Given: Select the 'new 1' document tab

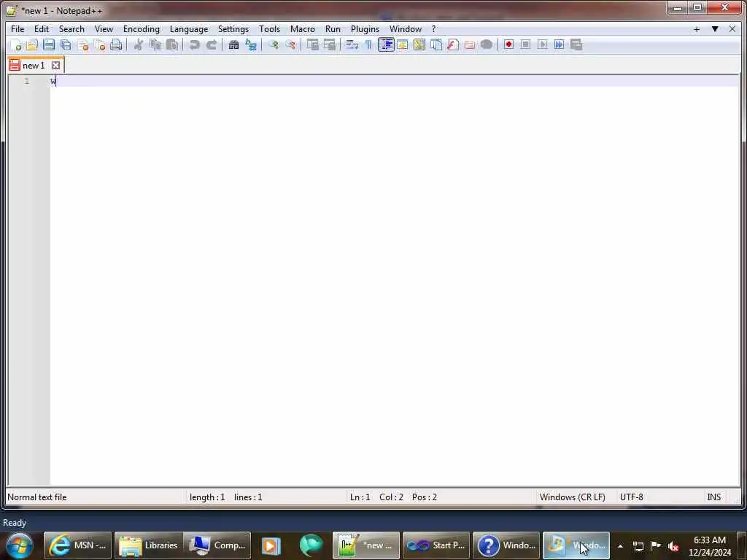Looking at the screenshot, I should 34,65.
